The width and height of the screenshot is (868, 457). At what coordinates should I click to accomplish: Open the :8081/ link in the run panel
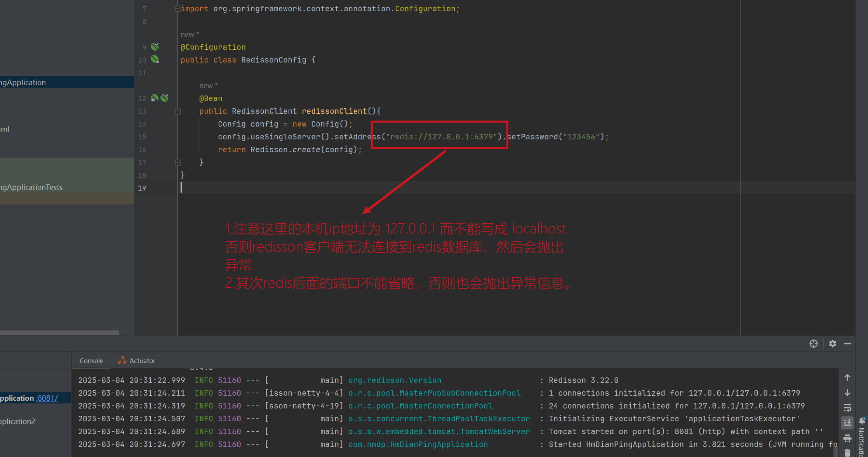(47, 398)
